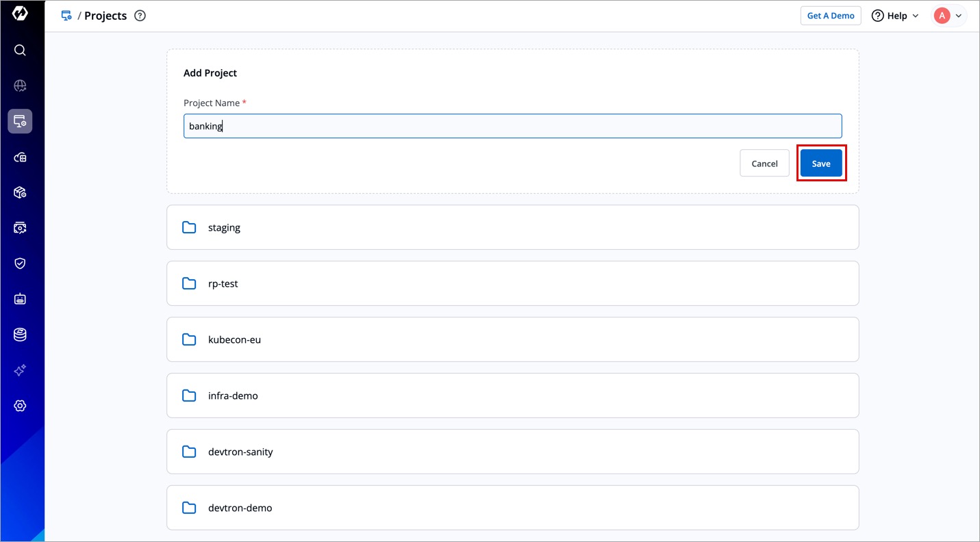Image resolution: width=980 pixels, height=542 pixels.
Task: Click the help question mark beside Projects
Action: tap(140, 16)
